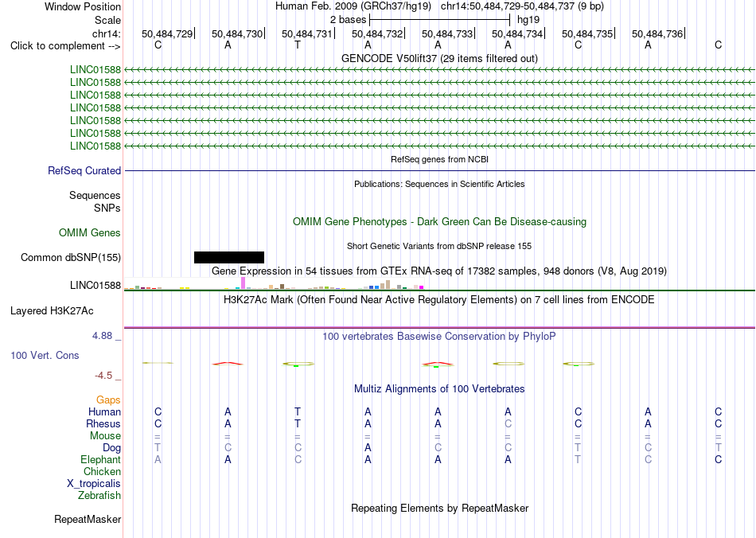Click the OMIM Genes track label
756x538 pixels.
[89, 233]
